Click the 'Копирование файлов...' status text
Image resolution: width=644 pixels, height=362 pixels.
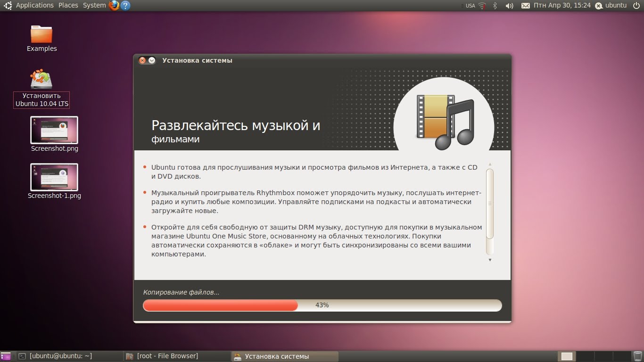182,292
